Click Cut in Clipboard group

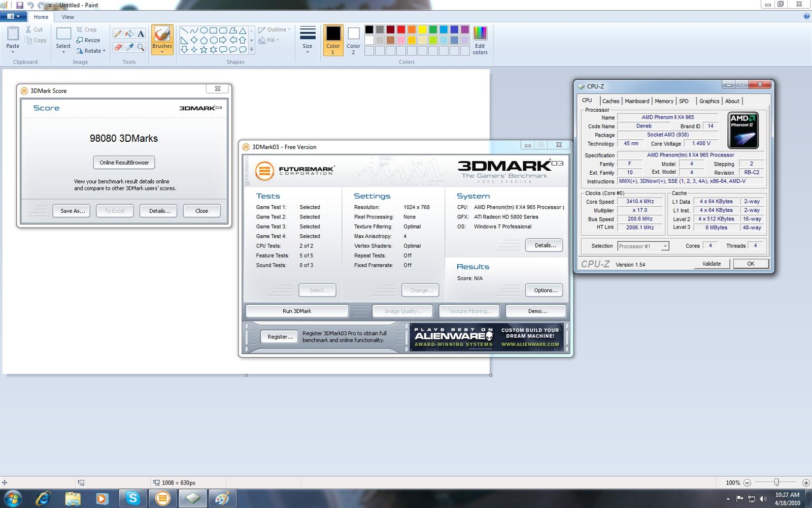(34, 29)
